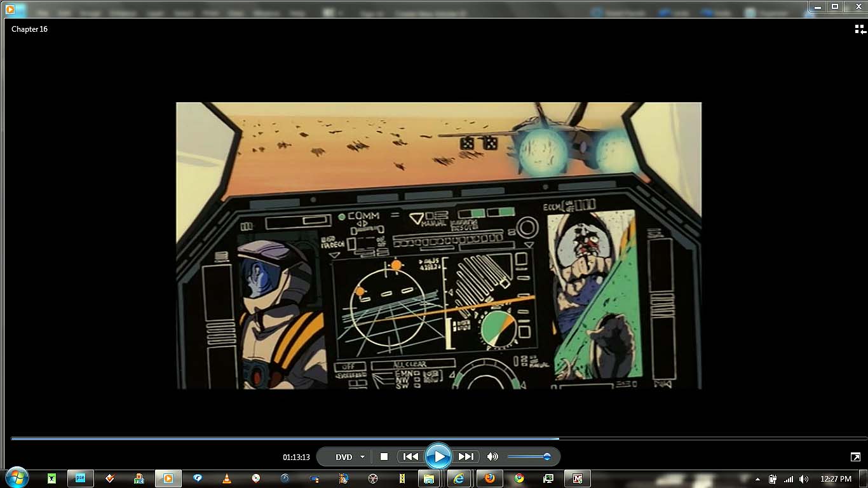Screen dimensions: 868x488
Task: Open the green Excel-like taskbar icon
Action: tap(51, 478)
